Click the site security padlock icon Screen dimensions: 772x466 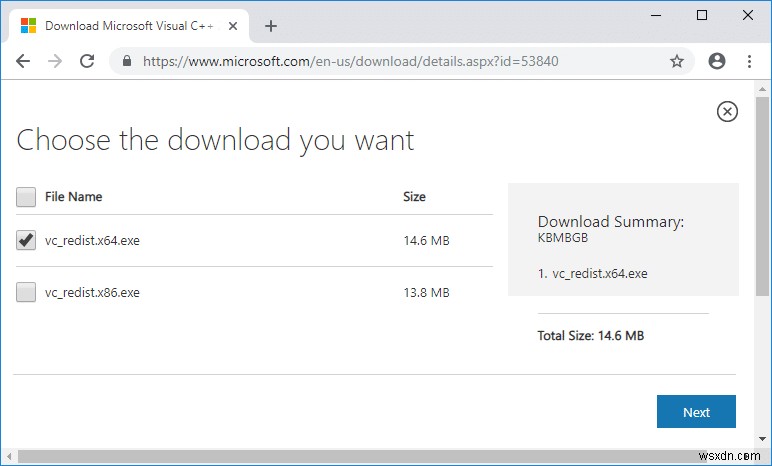click(x=127, y=61)
